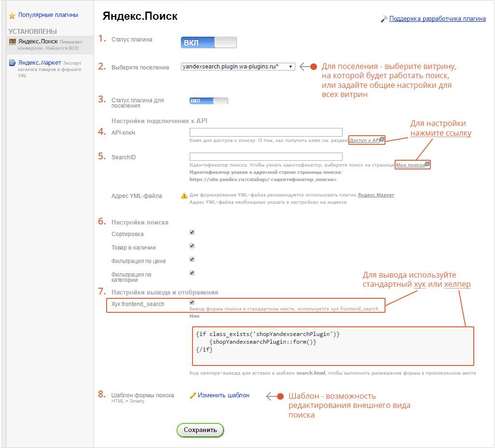
Task: Click the Яндекс.Поиск plugin icon in sidebar
Action: pyautogui.click(x=13, y=42)
